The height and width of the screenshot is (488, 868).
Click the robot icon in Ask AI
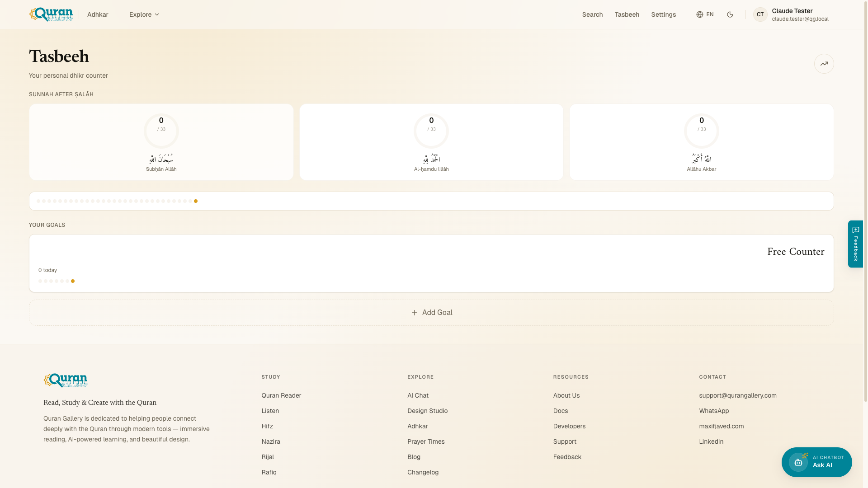[798, 462]
